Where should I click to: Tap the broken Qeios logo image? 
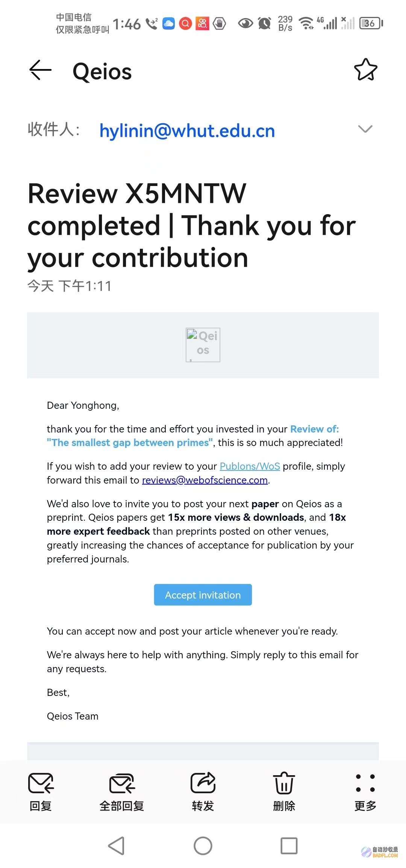(x=203, y=345)
